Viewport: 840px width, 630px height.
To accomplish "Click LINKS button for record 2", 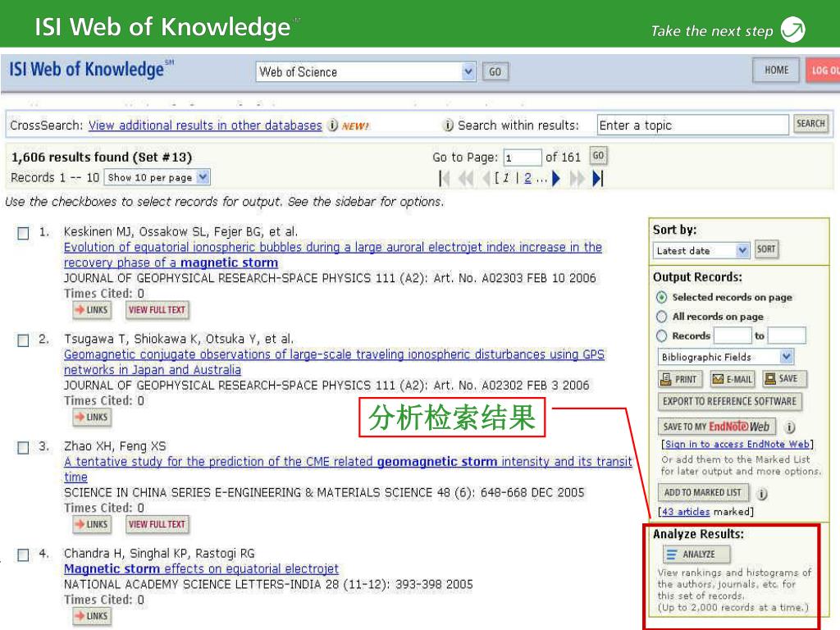I will click(92, 417).
